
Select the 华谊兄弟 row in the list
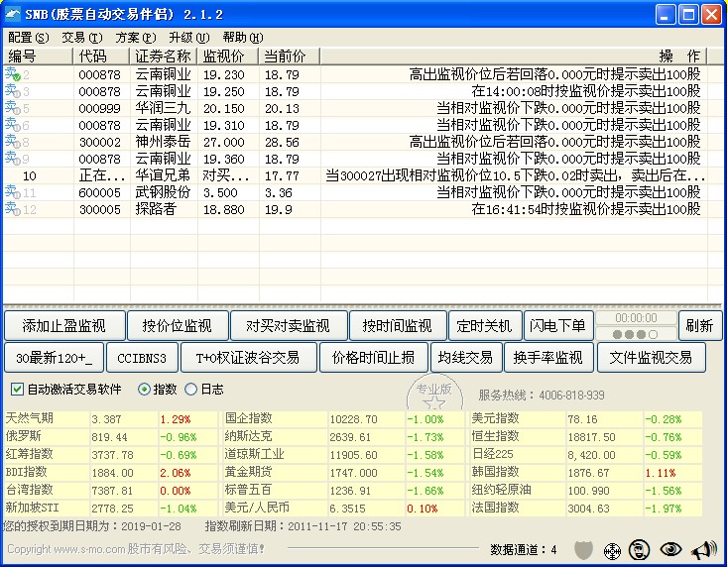(163, 175)
